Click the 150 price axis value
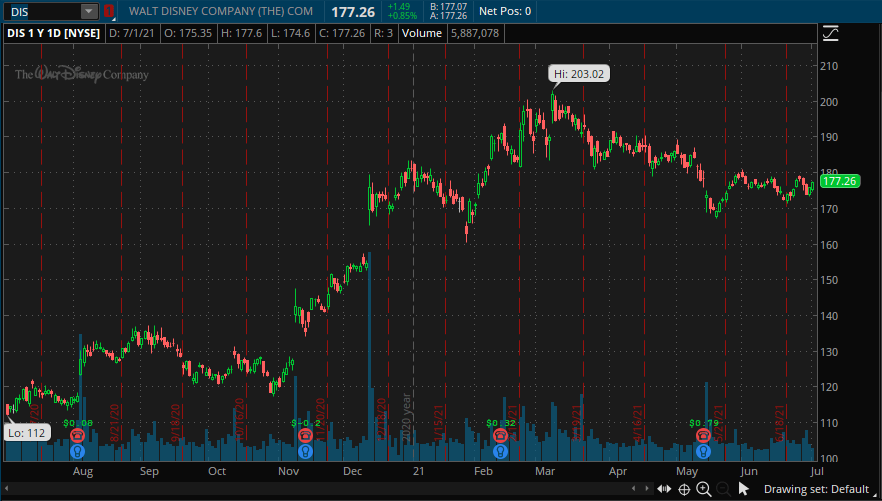The width and height of the screenshot is (882, 501). (x=829, y=280)
